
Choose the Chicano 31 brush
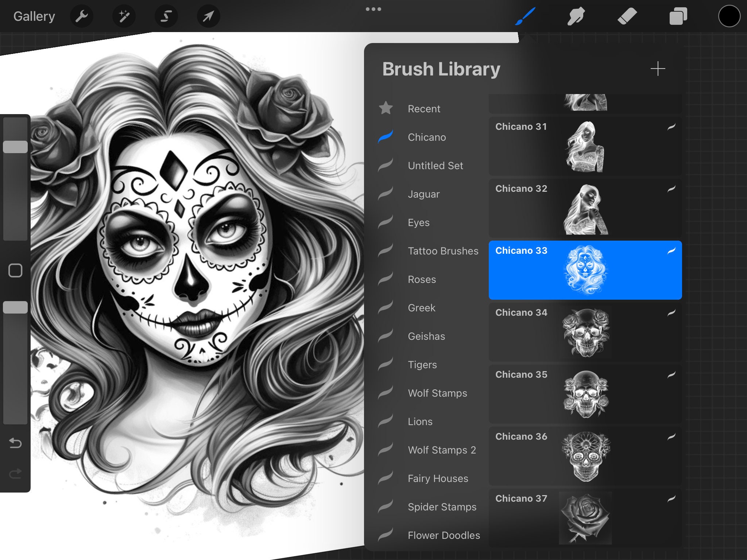click(585, 146)
